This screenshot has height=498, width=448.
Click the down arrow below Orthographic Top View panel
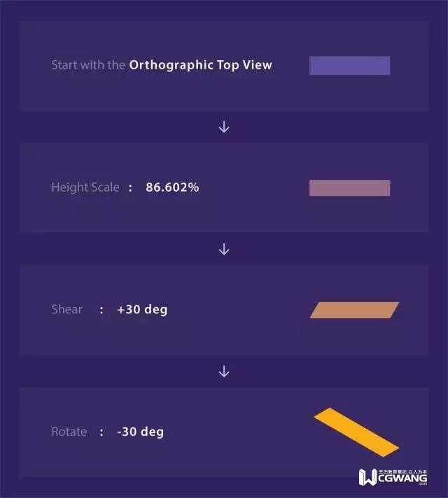pyautogui.click(x=224, y=127)
